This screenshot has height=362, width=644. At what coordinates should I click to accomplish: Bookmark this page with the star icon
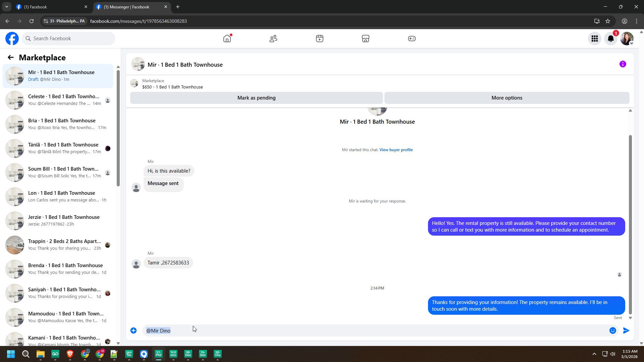[608, 21]
